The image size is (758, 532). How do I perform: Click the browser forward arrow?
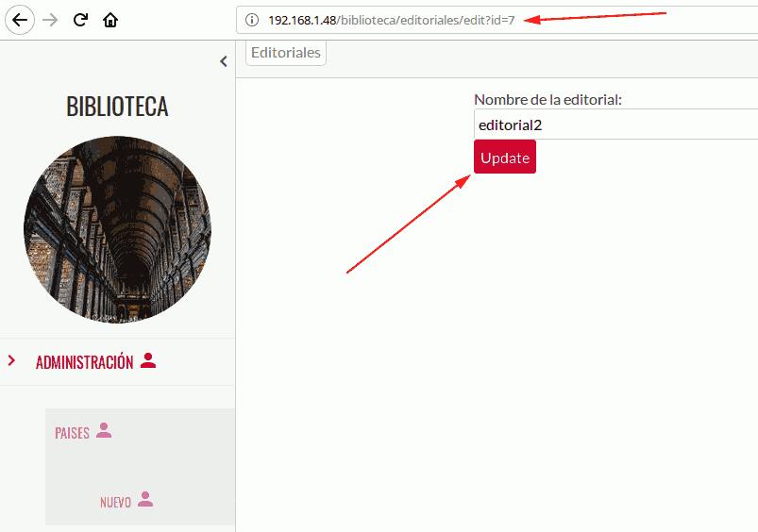[50, 20]
